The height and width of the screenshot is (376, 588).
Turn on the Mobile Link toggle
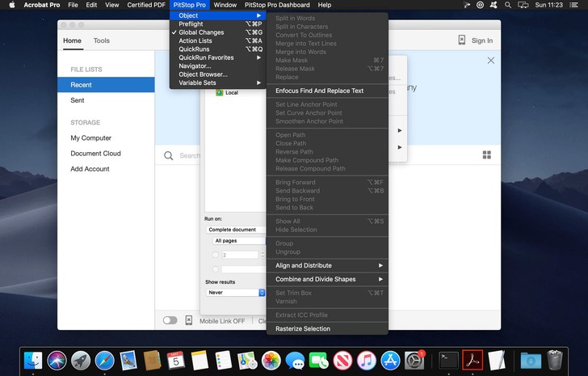coord(170,320)
